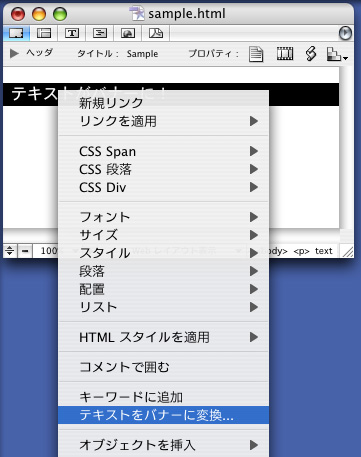Click the window resize grip corner
Viewport: 361px width, 457px height.
[x=348, y=251]
